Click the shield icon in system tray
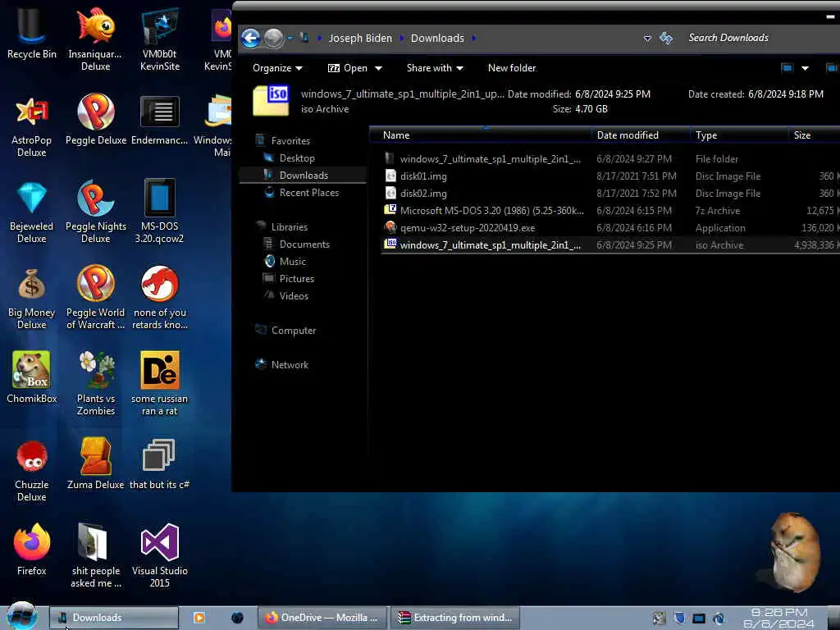This screenshot has height=630, width=840. pos(679,619)
